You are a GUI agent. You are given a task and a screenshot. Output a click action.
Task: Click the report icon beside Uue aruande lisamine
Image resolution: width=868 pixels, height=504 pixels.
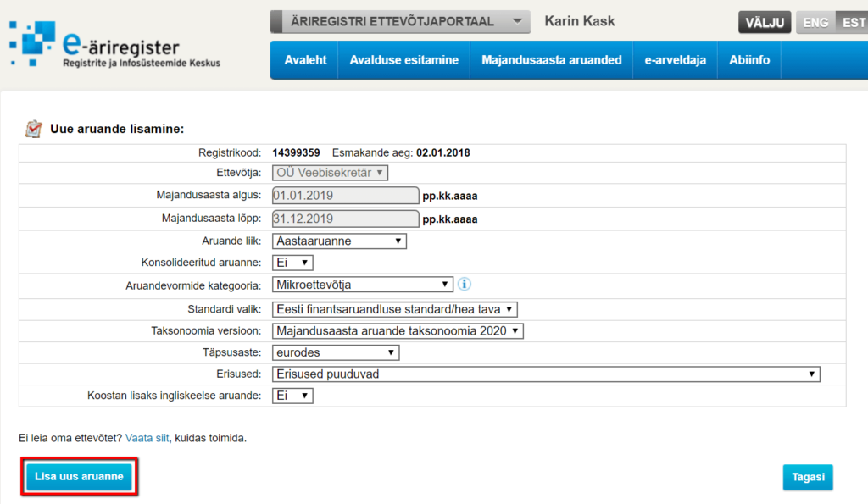pos(33,129)
